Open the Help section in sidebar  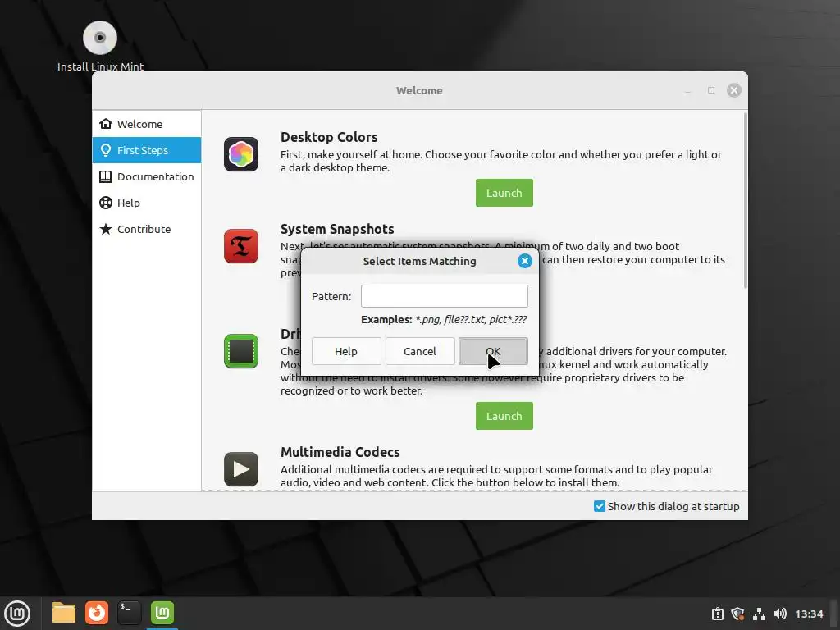[147, 203]
